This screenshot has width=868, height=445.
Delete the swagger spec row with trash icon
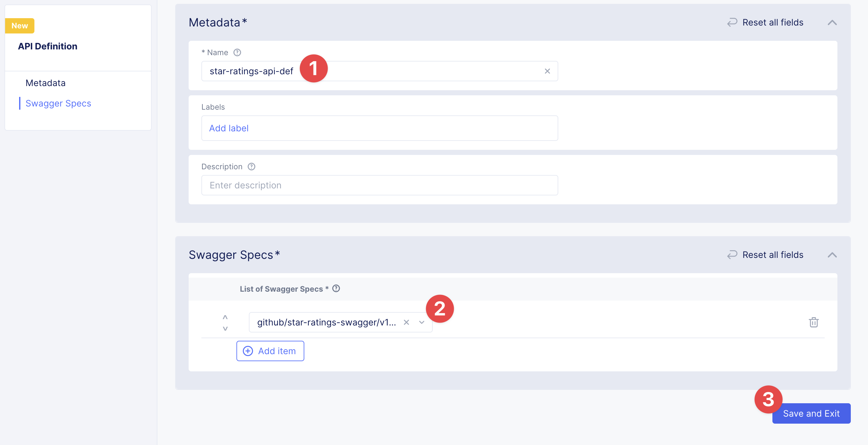point(814,322)
